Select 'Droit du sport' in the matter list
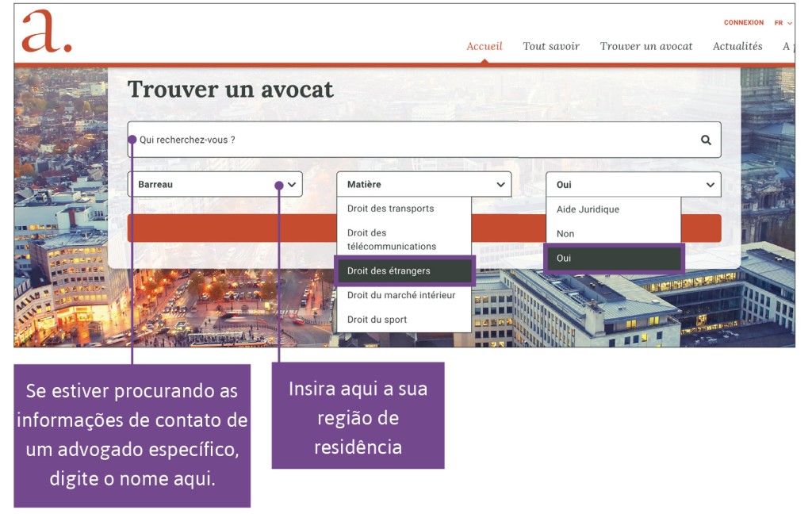Screen dimensions: 812x514 point(375,317)
